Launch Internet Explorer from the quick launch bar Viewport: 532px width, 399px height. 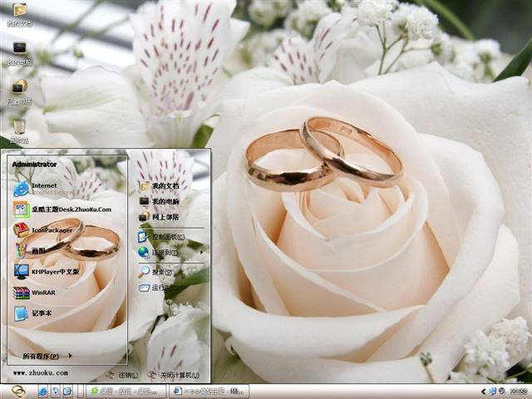42,392
